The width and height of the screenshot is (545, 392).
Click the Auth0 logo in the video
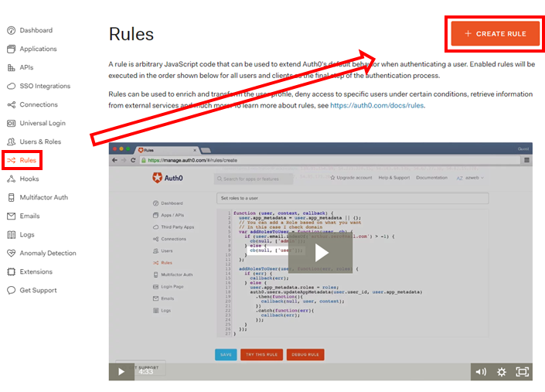168,178
